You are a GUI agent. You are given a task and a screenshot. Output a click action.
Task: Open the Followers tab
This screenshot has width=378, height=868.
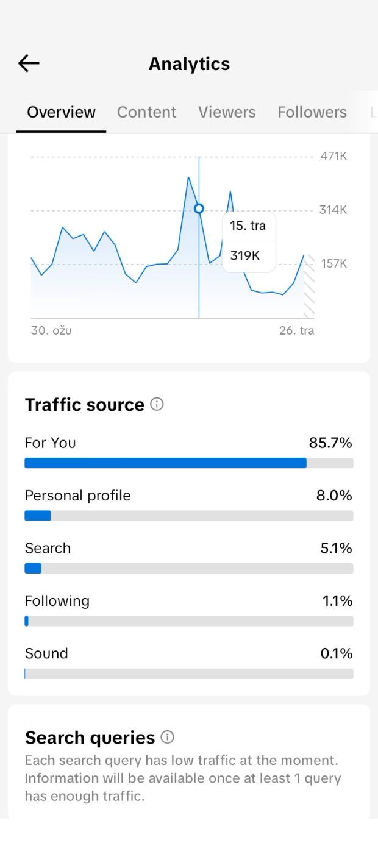[312, 112]
